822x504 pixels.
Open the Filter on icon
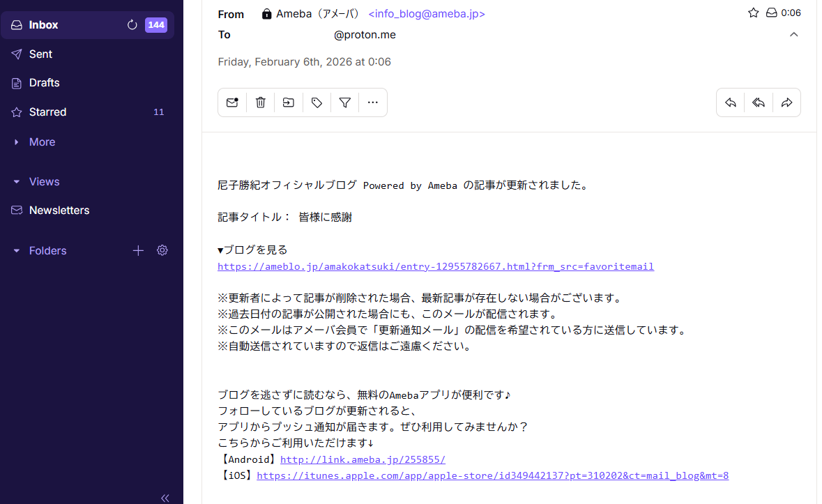[x=344, y=102]
